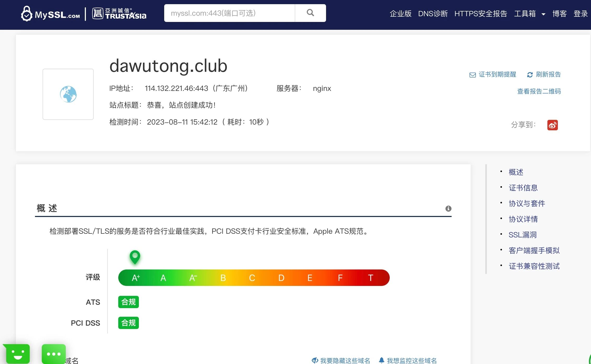Click the 登录 link
This screenshot has width=591, height=364.
[x=581, y=14]
